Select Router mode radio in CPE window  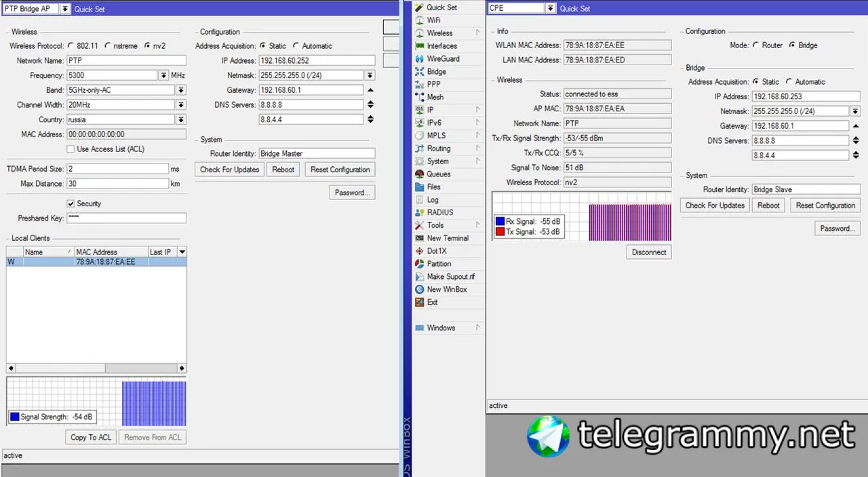[x=755, y=45]
